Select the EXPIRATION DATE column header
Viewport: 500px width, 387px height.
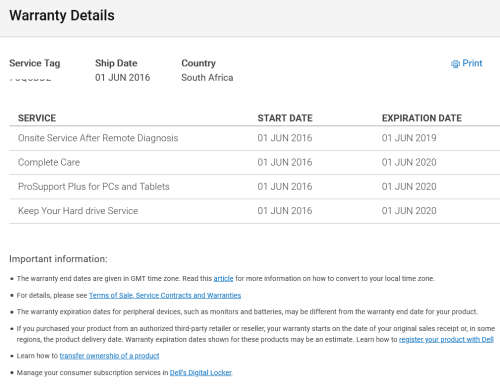click(422, 118)
